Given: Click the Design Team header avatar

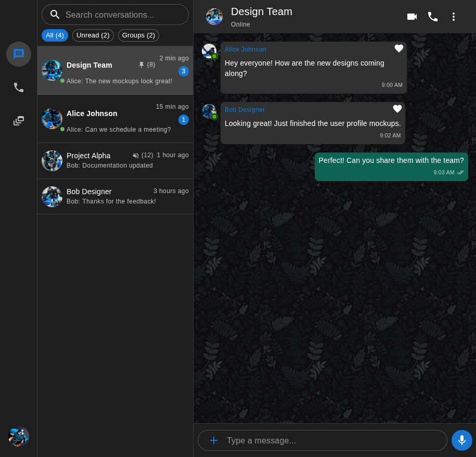Looking at the screenshot, I should pyautogui.click(x=214, y=17).
